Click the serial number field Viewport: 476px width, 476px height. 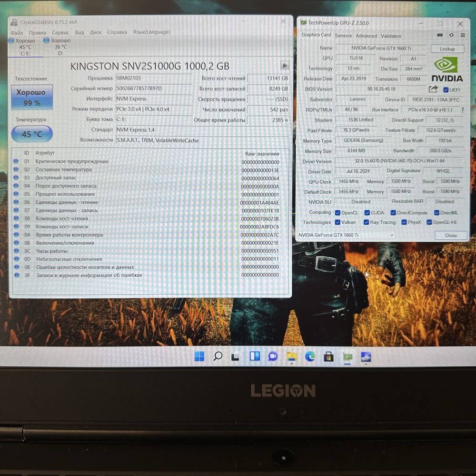[x=154, y=89]
